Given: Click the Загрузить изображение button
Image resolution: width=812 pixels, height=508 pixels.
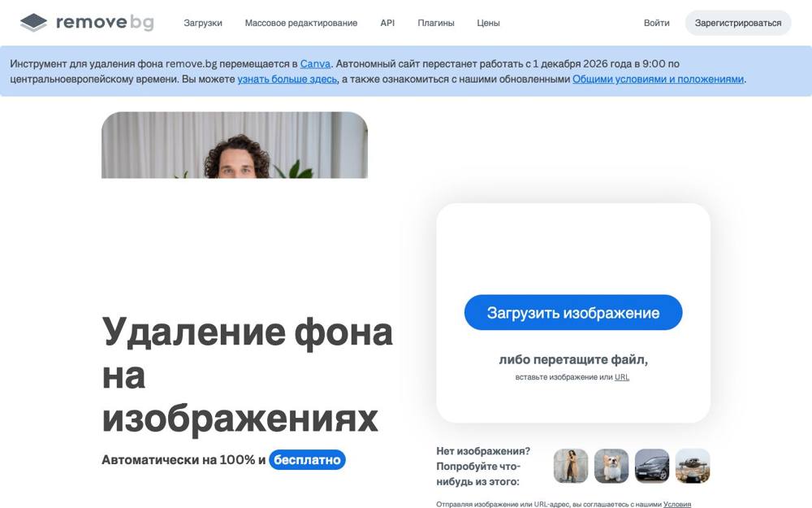Looking at the screenshot, I should tap(573, 313).
